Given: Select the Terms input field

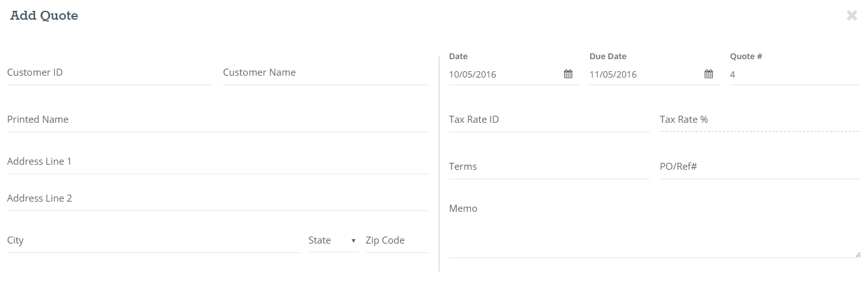Looking at the screenshot, I should pos(549,167).
